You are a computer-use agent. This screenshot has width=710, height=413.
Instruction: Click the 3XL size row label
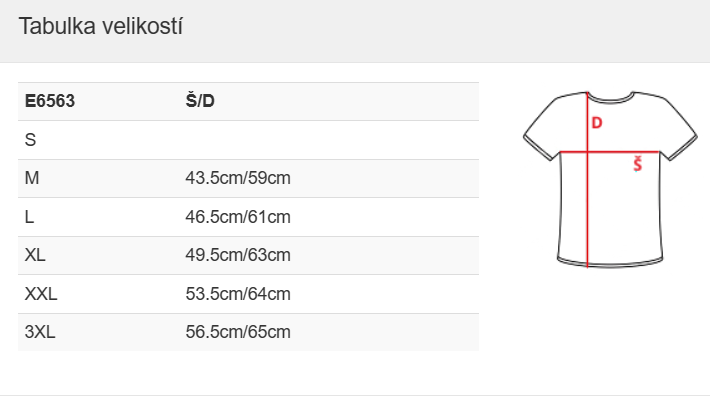point(40,332)
